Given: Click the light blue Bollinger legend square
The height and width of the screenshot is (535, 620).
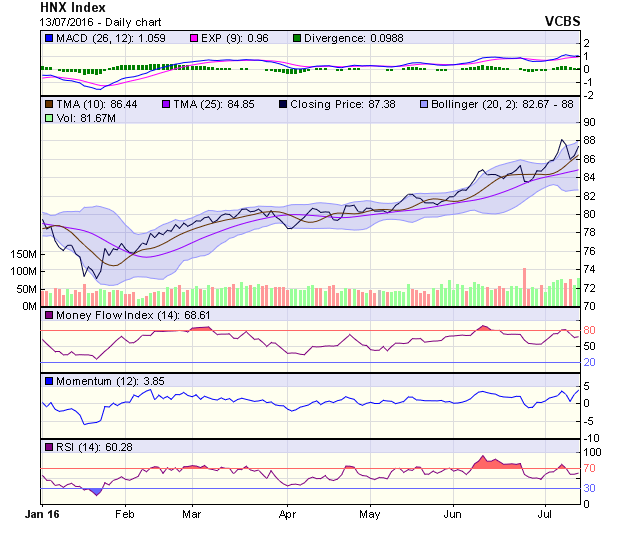Looking at the screenshot, I should 425,103.
